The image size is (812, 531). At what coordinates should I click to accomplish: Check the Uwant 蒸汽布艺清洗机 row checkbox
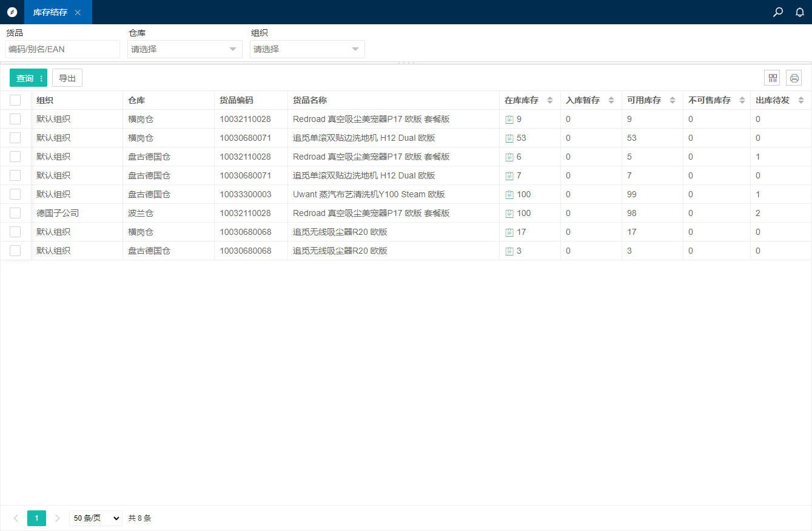pos(15,195)
